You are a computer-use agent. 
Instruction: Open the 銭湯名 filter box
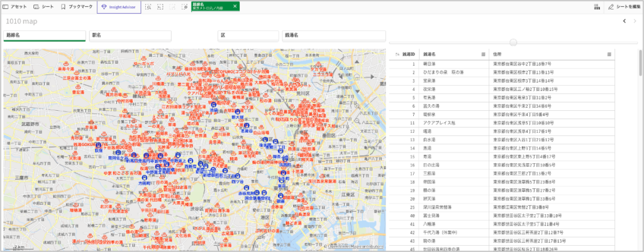point(334,36)
